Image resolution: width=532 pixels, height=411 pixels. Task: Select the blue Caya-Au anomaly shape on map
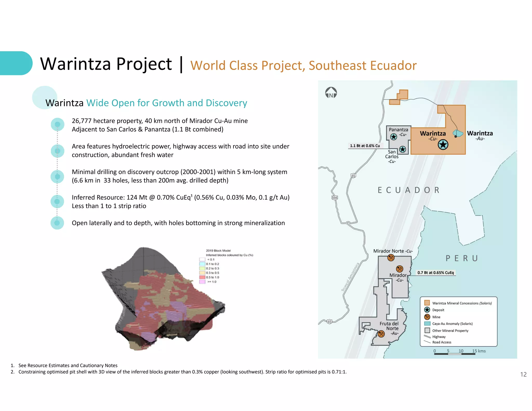pos(458,134)
